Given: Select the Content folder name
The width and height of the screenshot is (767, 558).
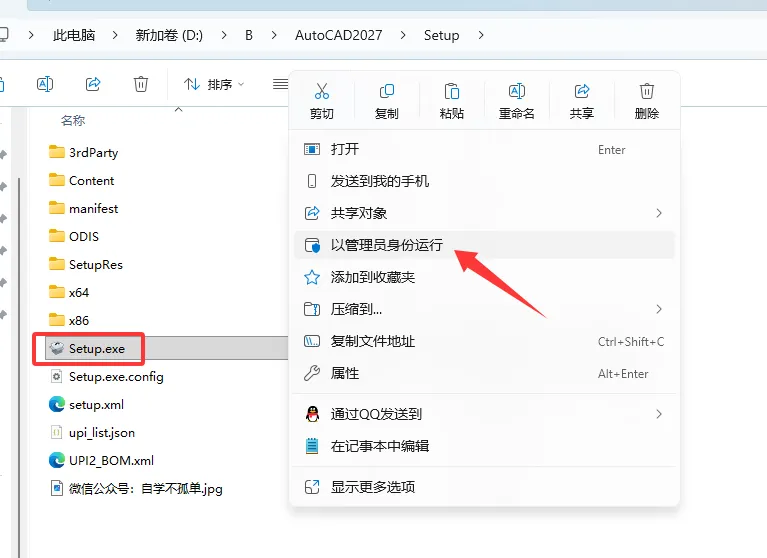Looking at the screenshot, I should (91, 180).
